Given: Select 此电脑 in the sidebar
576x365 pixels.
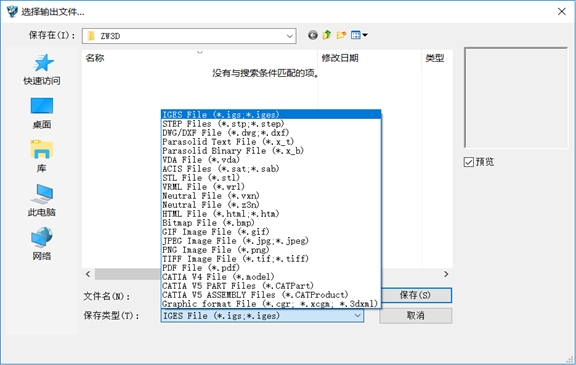Looking at the screenshot, I should pos(42,200).
